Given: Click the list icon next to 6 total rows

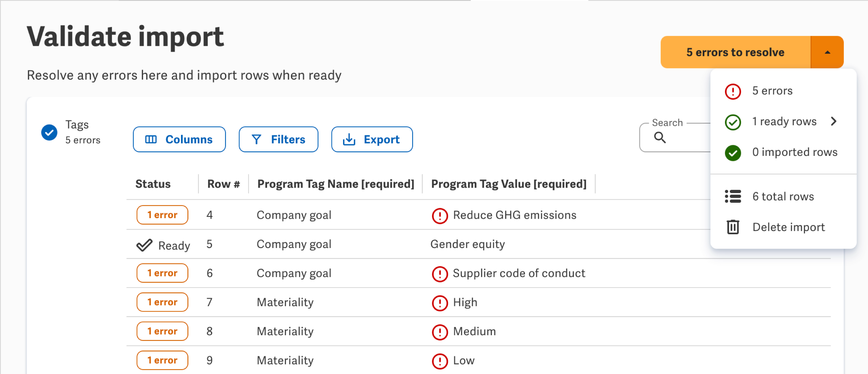Looking at the screenshot, I should pyautogui.click(x=733, y=196).
